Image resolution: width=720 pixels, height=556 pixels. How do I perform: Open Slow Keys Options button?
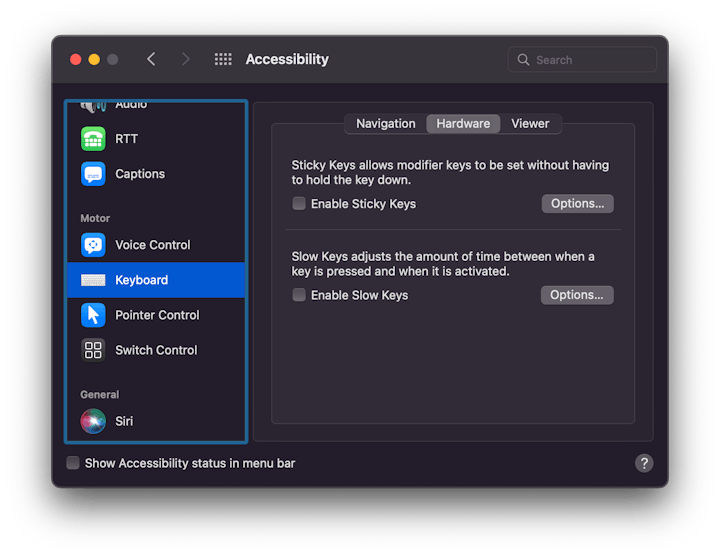(x=577, y=295)
